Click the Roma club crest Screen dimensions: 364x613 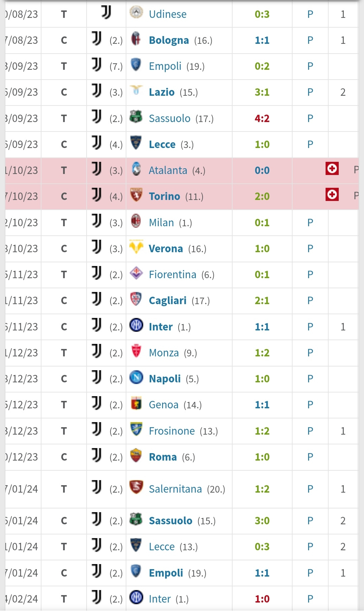pos(136,456)
